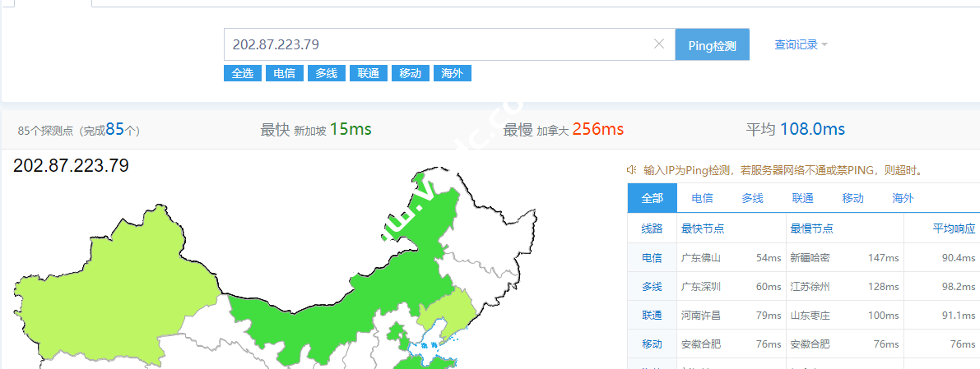Click the map title 202.87.223.79
This screenshot has width=980, height=369.
point(71,165)
